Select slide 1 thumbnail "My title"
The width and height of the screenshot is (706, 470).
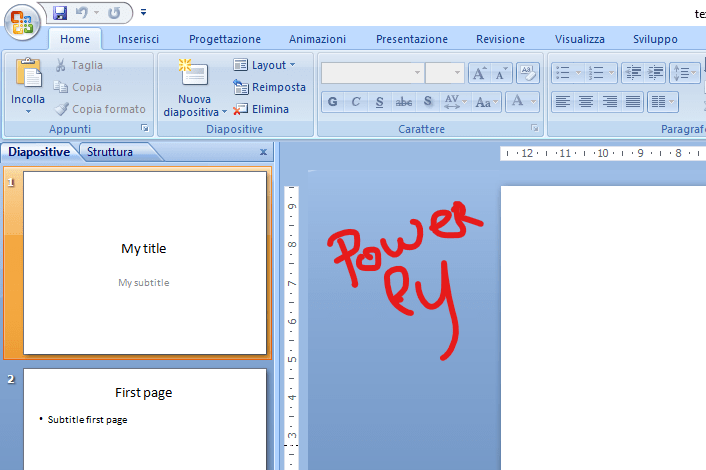(145, 263)
